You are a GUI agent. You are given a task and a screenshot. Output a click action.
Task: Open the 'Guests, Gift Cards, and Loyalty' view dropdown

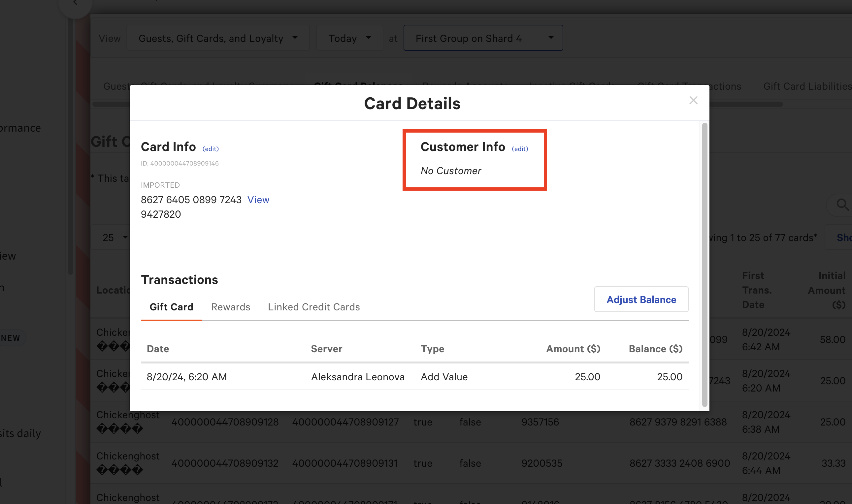point(218,38)
